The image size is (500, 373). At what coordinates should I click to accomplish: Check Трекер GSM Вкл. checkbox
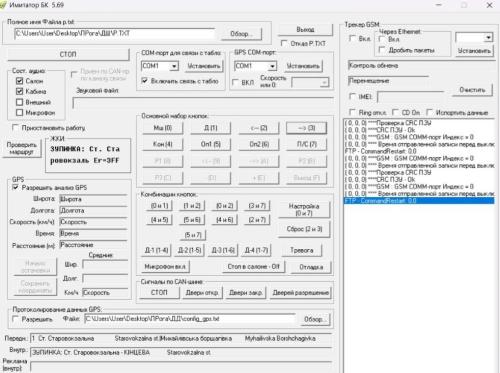(352, 39)
